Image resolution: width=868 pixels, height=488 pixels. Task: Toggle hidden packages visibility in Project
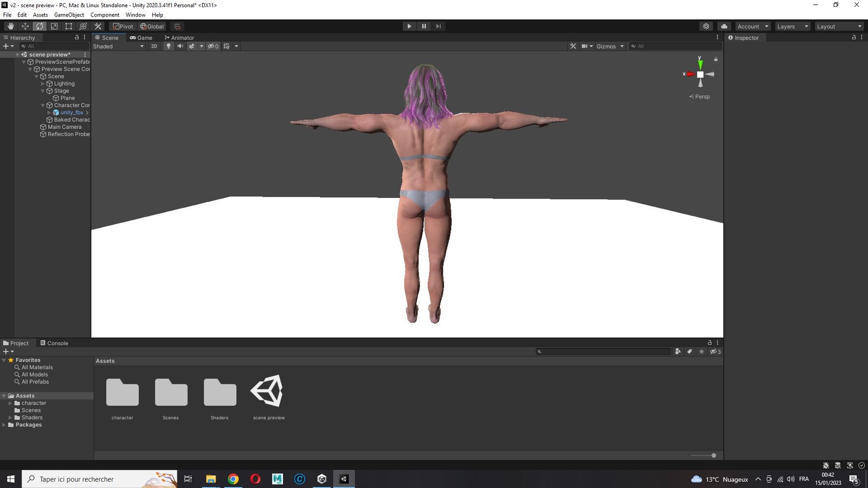[715, 352]
